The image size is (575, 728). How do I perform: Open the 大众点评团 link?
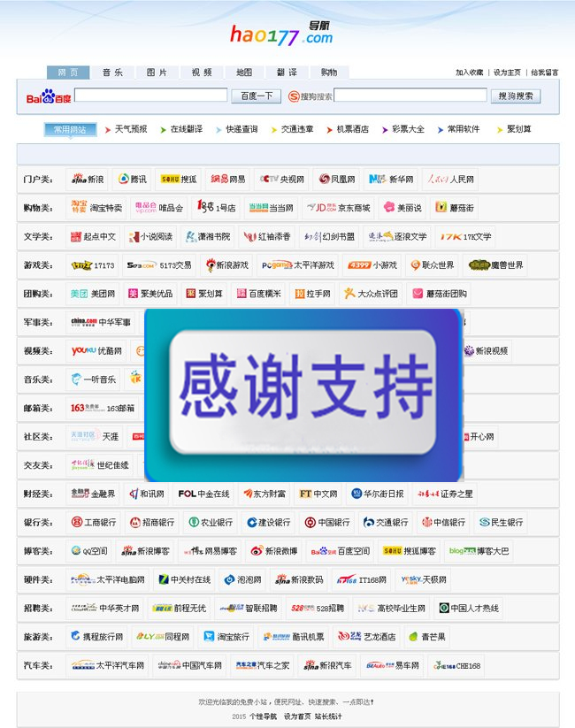click(371, 294)
